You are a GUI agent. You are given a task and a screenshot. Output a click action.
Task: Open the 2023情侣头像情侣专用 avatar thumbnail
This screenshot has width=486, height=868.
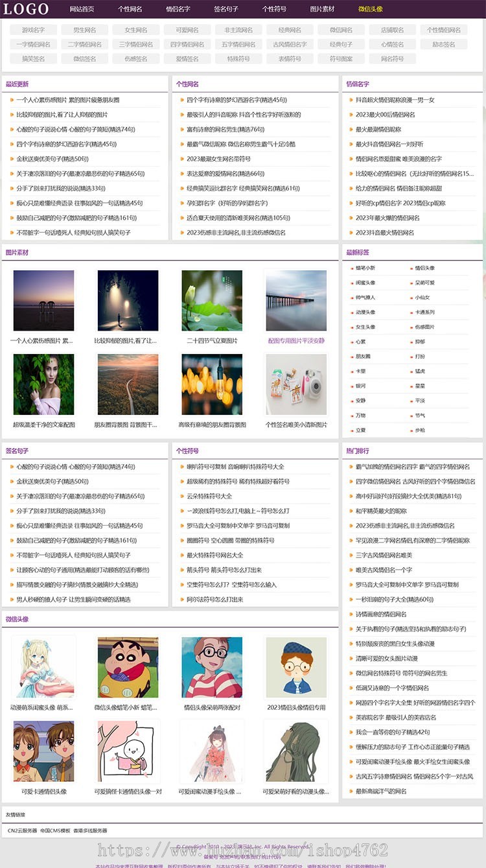point(296,667)
